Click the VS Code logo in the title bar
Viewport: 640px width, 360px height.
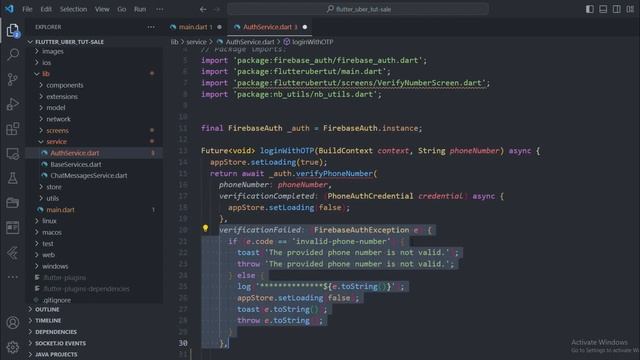(10, 9)
